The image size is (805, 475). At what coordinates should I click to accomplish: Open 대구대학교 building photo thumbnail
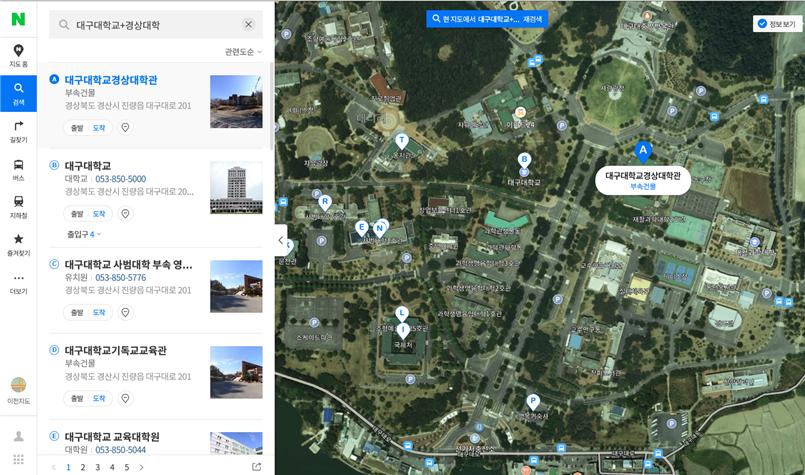[236, 188]
